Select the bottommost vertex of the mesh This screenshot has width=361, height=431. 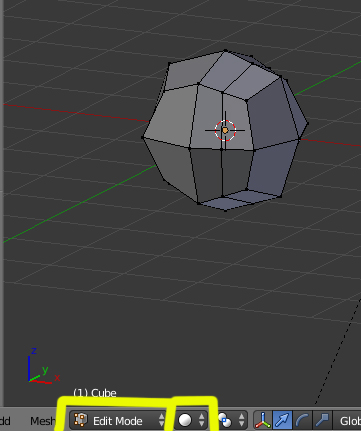click(x=226, y=210)
